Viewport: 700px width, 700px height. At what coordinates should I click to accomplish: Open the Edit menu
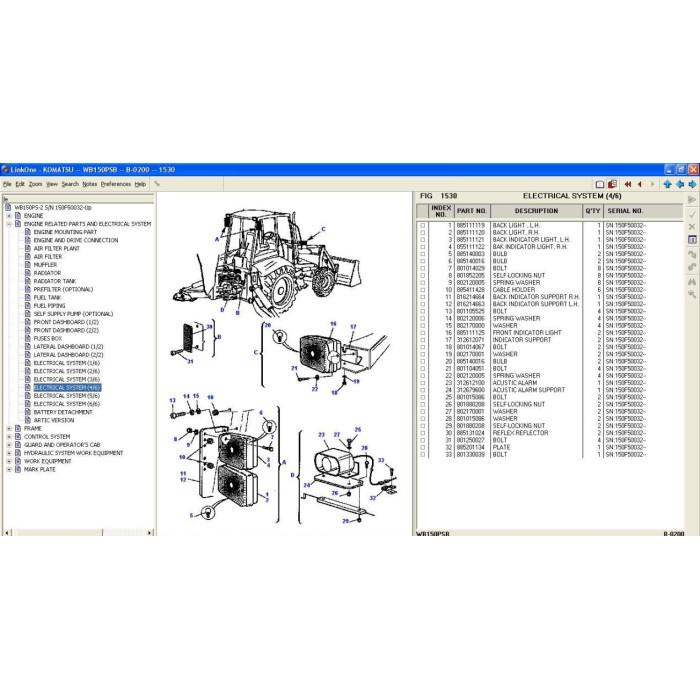[x=20, y=184]
